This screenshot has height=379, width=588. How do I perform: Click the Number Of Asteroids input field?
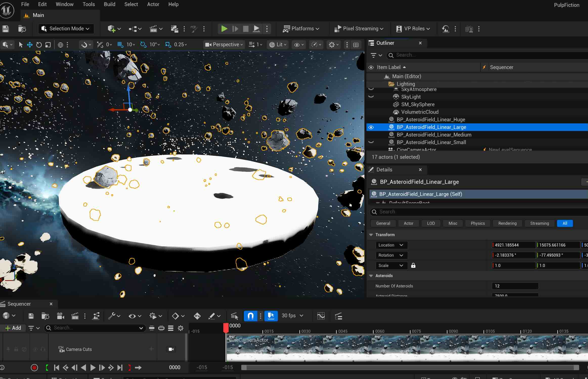click(515, 286)
